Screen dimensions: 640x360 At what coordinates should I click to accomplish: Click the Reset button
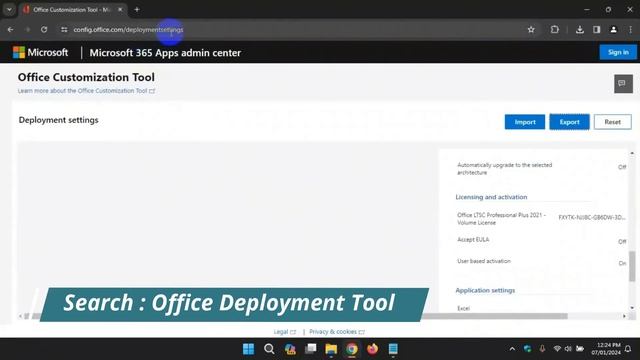(612, 122)
